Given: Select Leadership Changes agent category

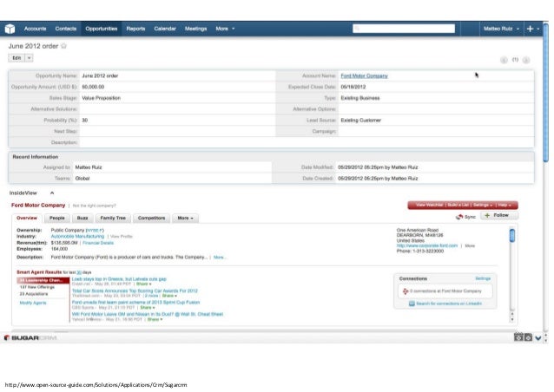Looking at the screenshot, I should click(43, 280).
